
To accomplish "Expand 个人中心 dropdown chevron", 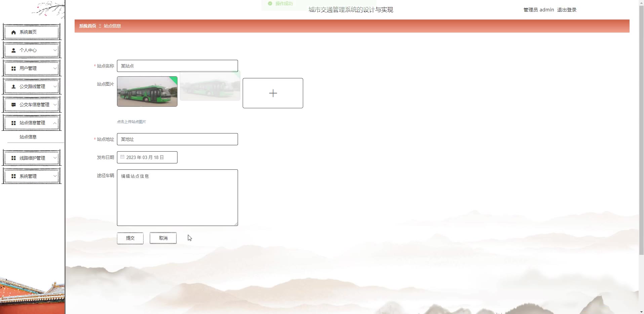I will [x=55, y=50].
